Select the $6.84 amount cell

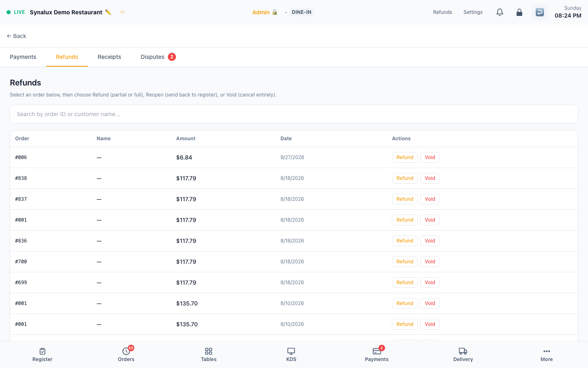click(184, 157)
